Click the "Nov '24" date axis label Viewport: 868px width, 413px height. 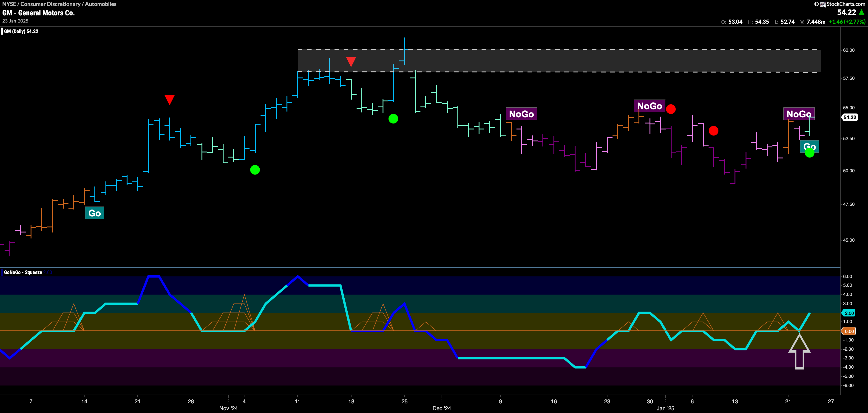[x=228, y=408]
